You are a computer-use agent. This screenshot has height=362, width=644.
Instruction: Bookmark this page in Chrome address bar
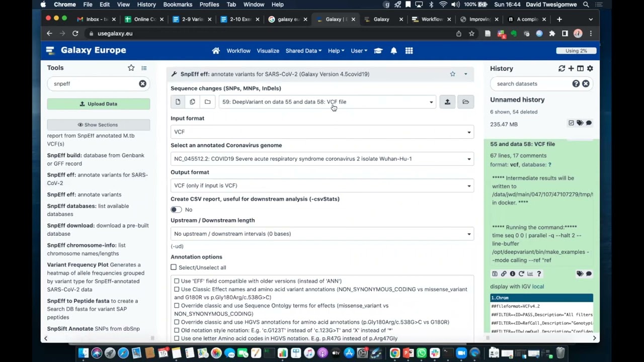471,34
